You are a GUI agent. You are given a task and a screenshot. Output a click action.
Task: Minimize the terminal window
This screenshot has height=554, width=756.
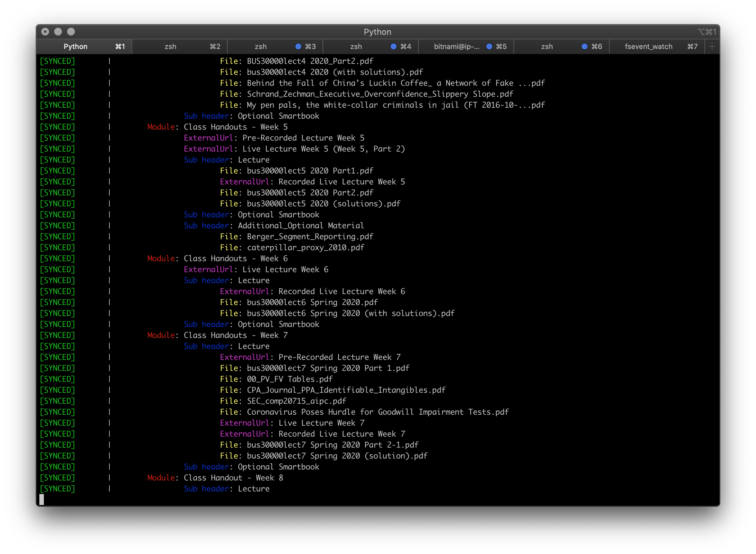pyautogui.click(x=58, y=32)
